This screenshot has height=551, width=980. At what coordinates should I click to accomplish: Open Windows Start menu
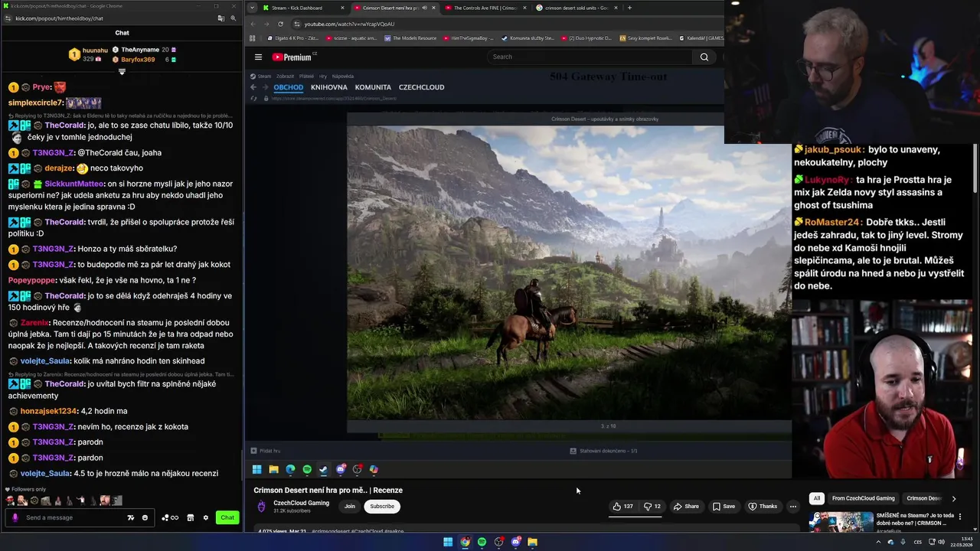pos(448,542)
